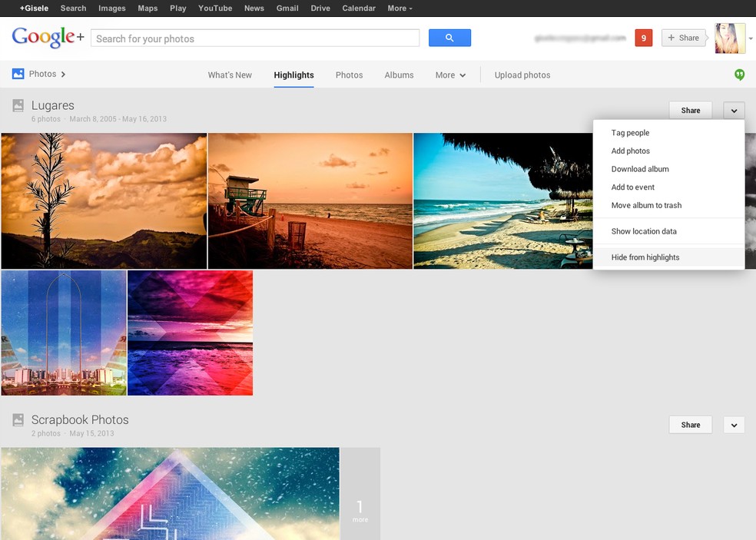Image resolution: width=756 pixels, height=540 pixels.
Task: Open the More dropdown in photos navigation
Action: pyautogui.click(x=450, y=75)
